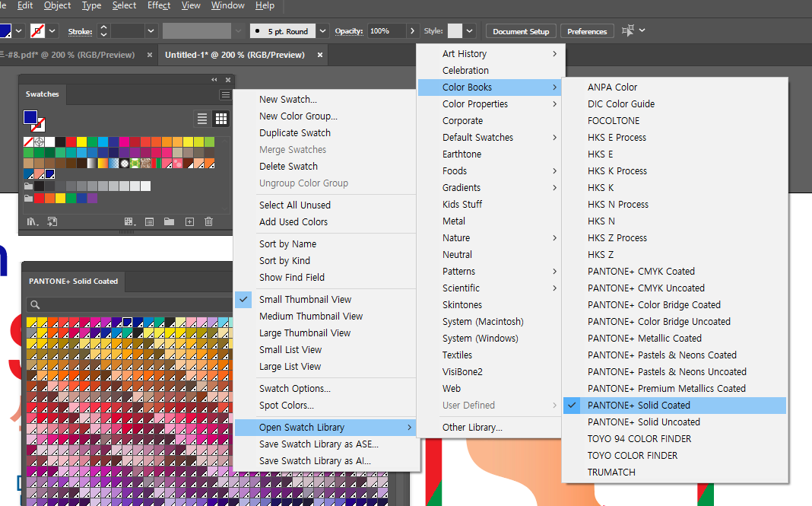Open brush definition 5 pt. Round dropdown
The height and width of the screenshot is (506, 812).
click(322, 31)
